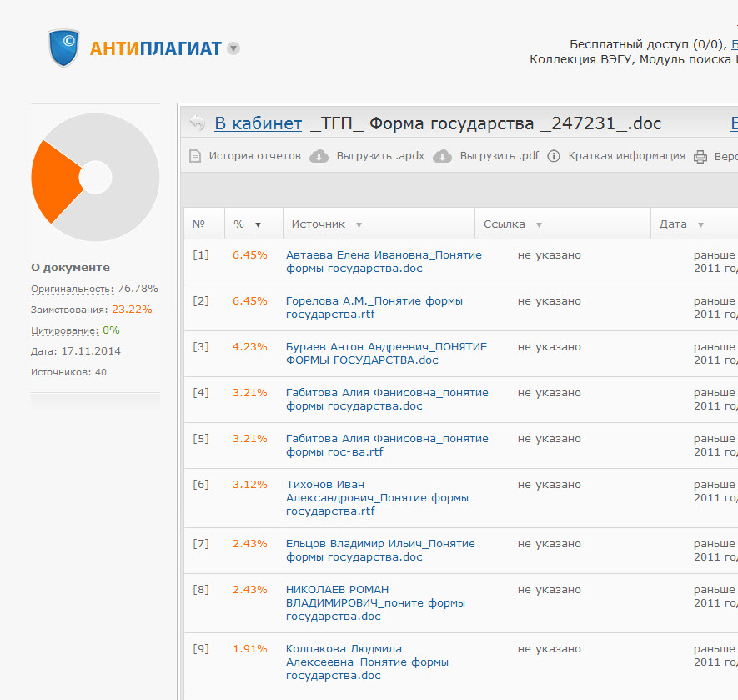Click the Цитирование label
The image size is (738, 700).
pos(64,330)
